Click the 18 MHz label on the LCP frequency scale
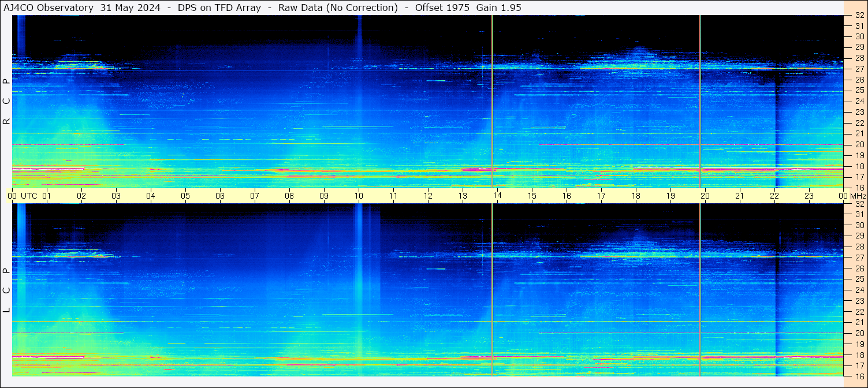Image resolution: width=868 pixels, height=388 pixels. click(859, 355)
